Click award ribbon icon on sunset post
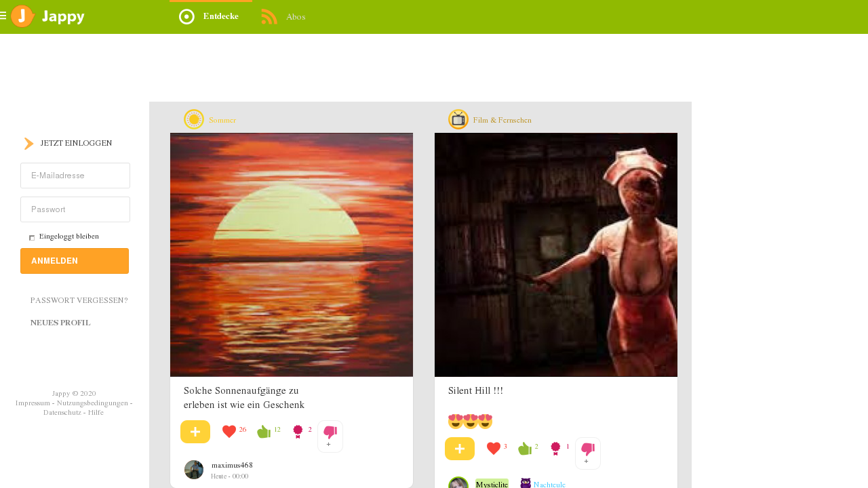 (298, 432)
